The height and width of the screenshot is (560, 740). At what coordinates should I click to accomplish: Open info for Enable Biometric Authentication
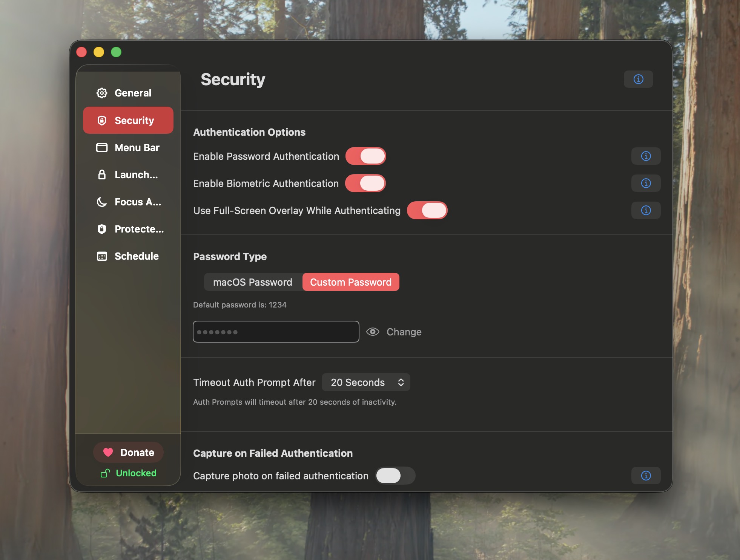click(x=646, y=183)
